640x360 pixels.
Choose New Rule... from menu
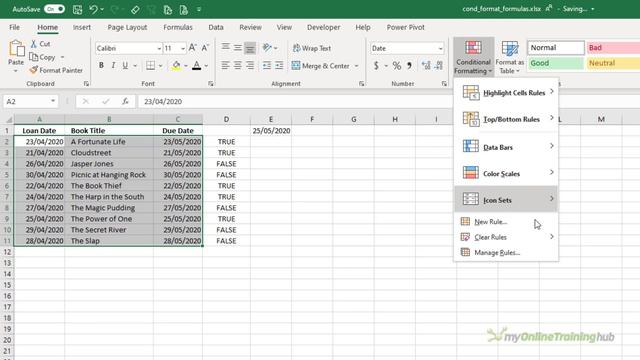click(x=506, y=222)
